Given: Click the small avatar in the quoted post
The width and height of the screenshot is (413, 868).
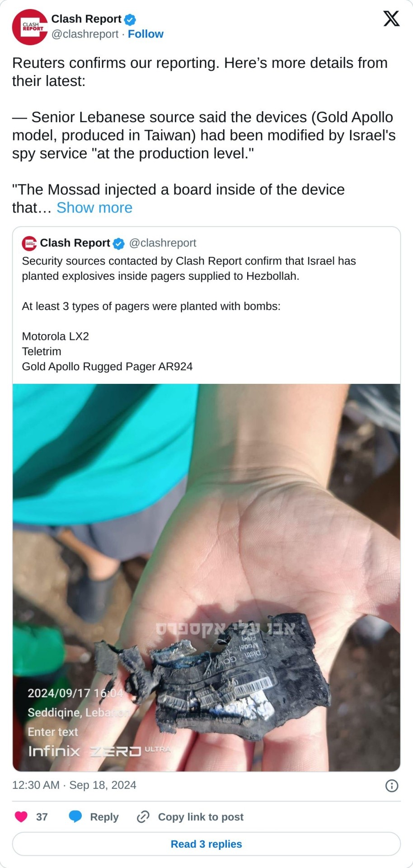Looking at the screenshot, I should pyautogui.click(x=29, y=243).
